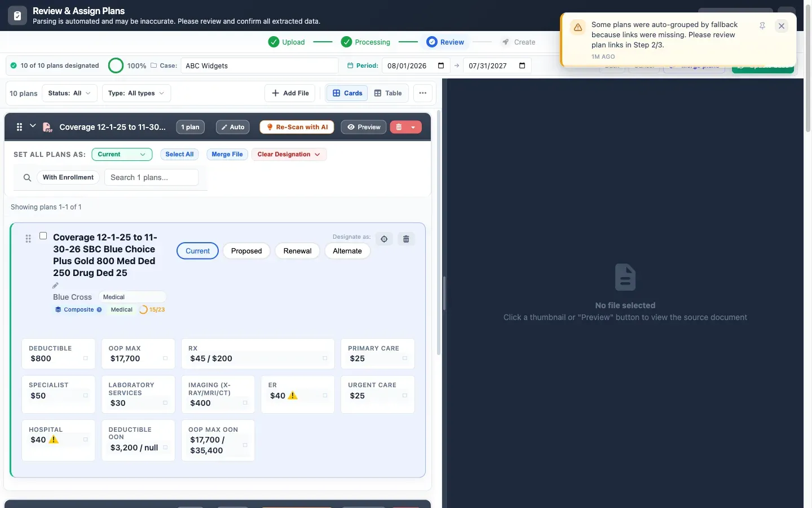The height and width of the screenshot is (508, 812).
Task: Click the Period calendar icon
Action: point(350,65)
